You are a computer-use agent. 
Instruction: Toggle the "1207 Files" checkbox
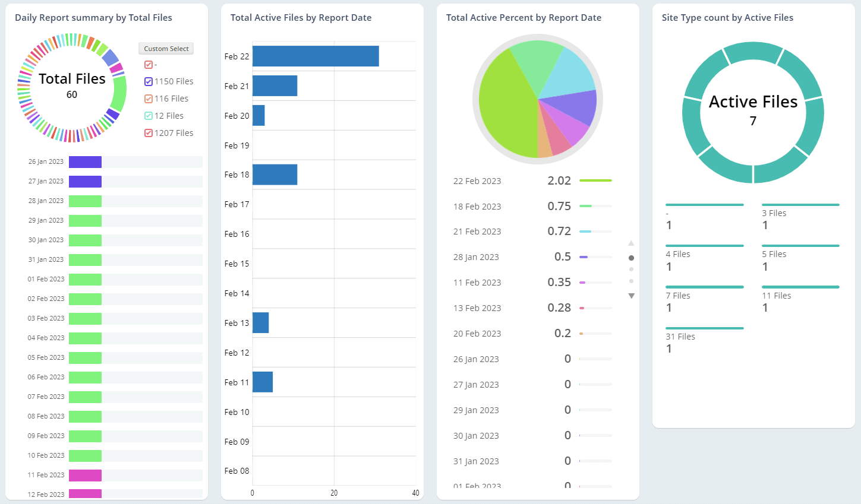pyautogui.click(x=147, y=132)
